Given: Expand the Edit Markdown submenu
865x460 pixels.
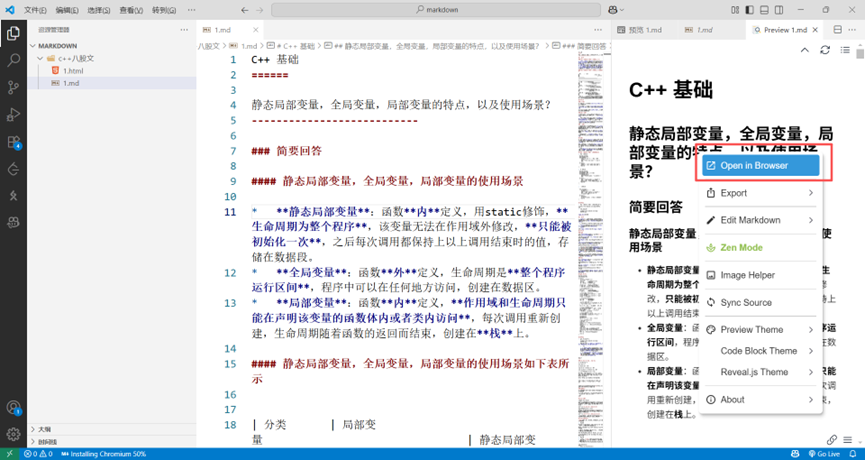Looking at the screenshot, I should (x=760, y=220).
